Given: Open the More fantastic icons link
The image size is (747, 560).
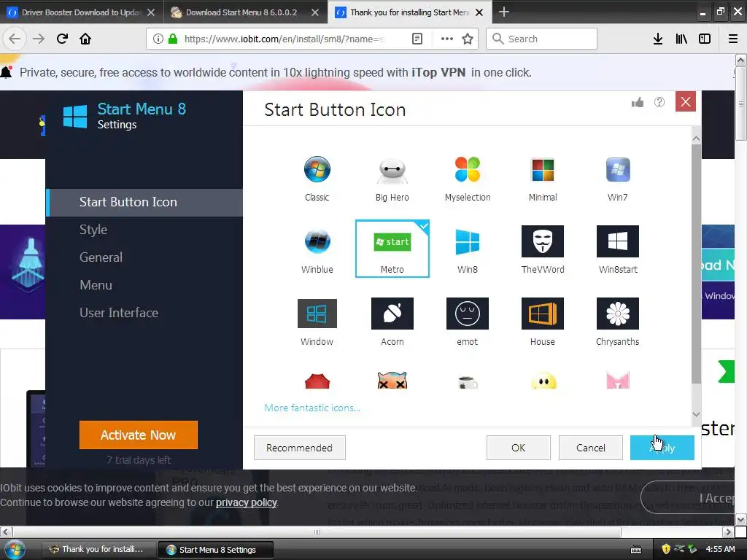Looking at the screenshot, I should click(312, 408).
